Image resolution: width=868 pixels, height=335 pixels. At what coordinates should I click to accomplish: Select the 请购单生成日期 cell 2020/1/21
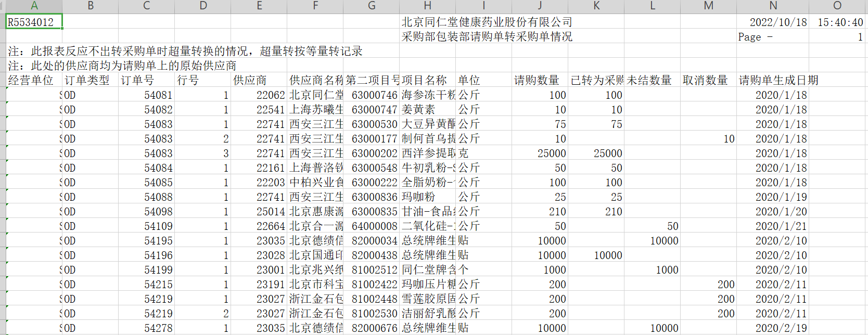point(781,226)
